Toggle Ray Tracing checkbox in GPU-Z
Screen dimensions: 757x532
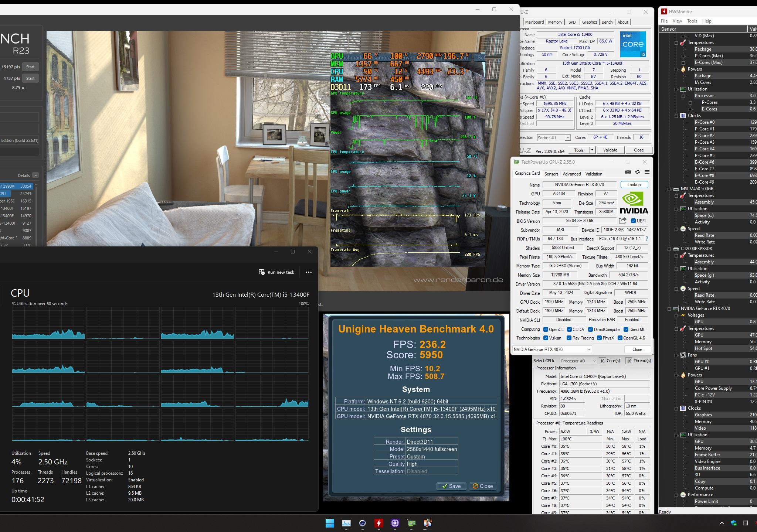(569, 338)
